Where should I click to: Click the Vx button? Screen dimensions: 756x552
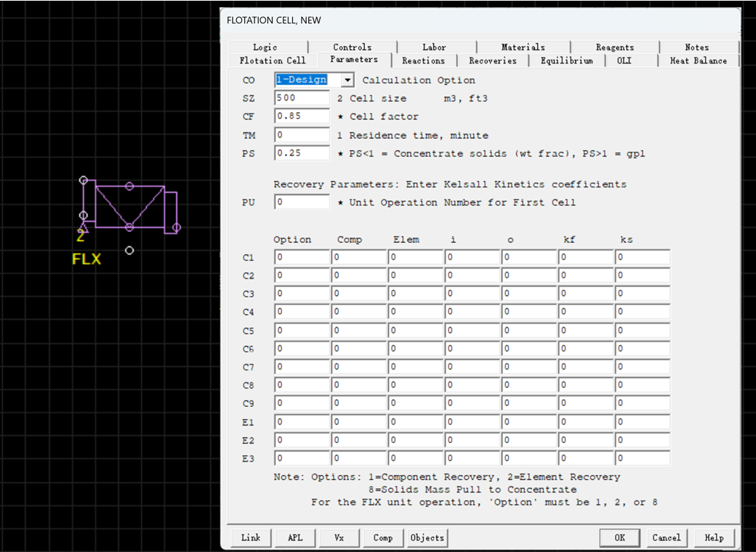point(339,537)
